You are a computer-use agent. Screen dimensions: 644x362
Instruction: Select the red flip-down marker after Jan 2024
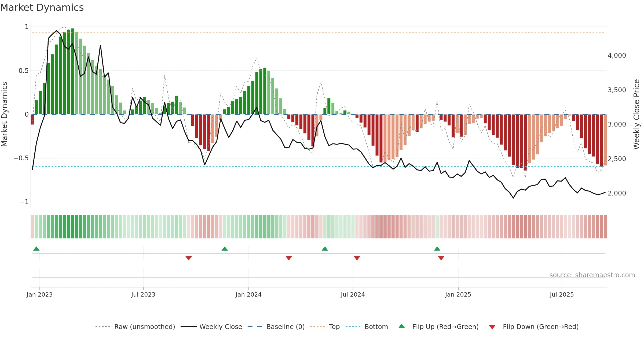point(289,258)
